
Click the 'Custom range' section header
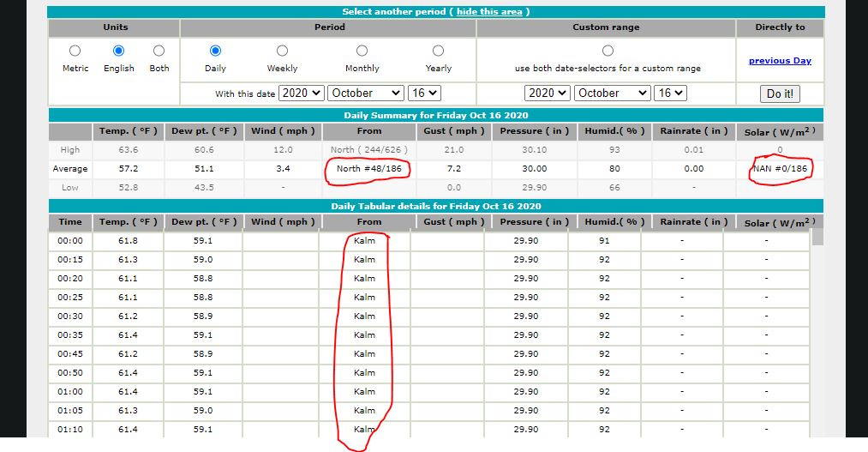pos(606,27)
